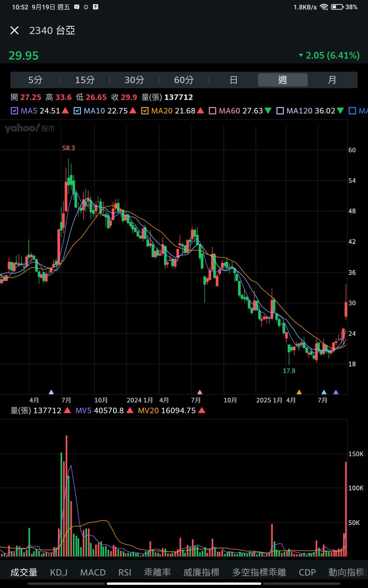The height and width of the screenshot is (588, 368).
Task: Tap the upload notification icon in status bar
Action: tap(96, 7)
